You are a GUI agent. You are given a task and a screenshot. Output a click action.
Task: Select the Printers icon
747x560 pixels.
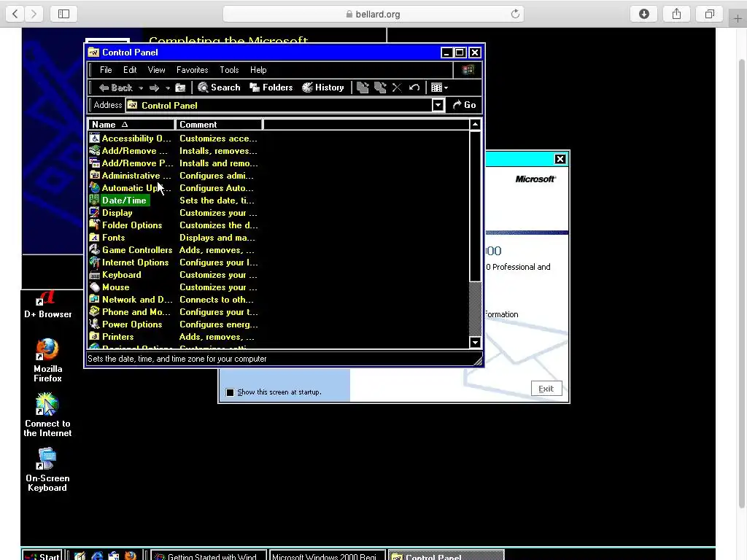click(x=95, y=336)
